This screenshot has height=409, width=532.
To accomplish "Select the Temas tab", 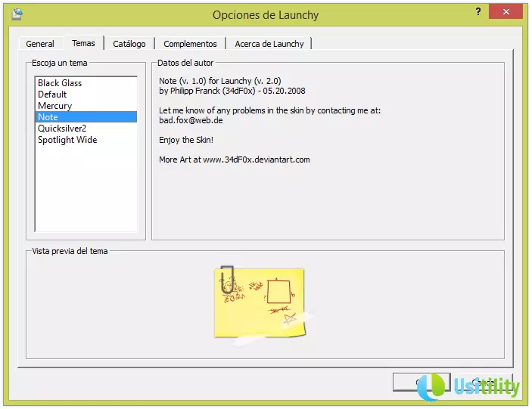I will pyautogui.click(x=83, y=43).
